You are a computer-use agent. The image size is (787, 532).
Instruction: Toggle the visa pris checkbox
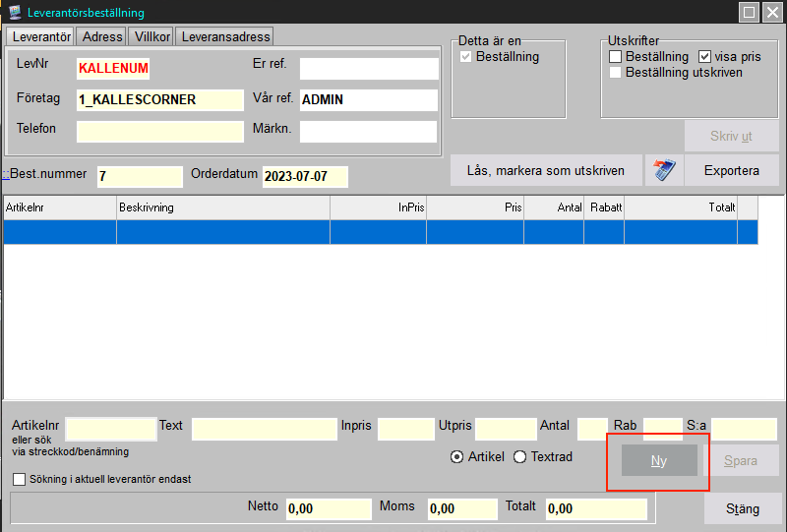(x=705, y=57)
